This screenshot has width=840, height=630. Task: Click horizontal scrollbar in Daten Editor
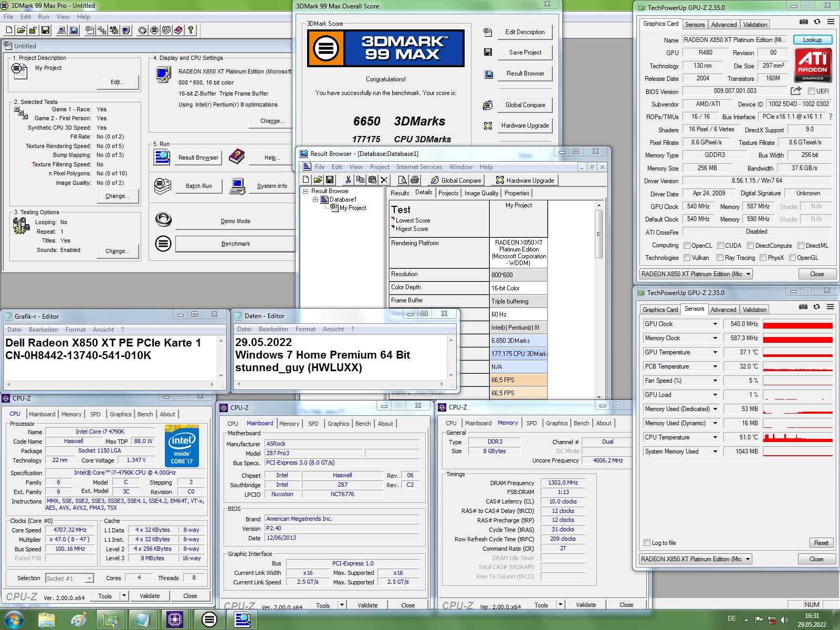[x=341, y=384]
